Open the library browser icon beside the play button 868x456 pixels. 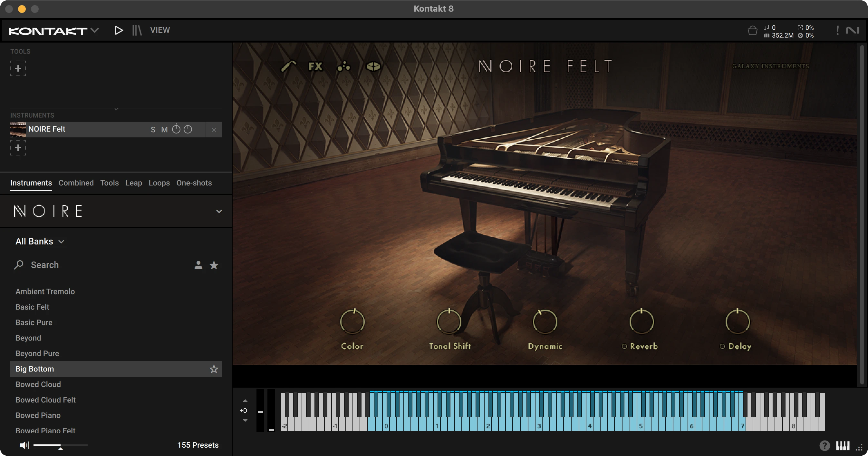point(137,30)
